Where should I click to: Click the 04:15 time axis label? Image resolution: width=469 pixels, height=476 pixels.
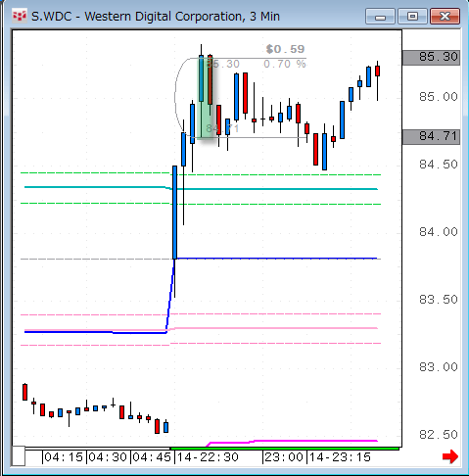[64, 457]
